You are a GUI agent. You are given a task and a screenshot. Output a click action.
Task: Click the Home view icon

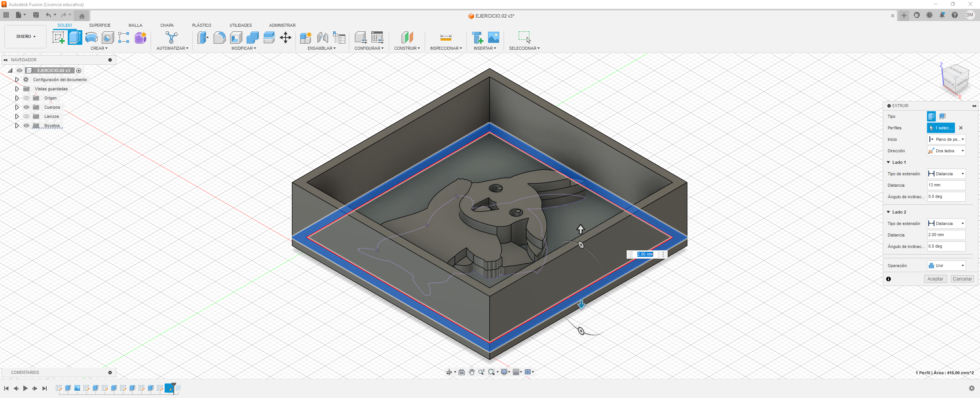click(x=82, y=16)
